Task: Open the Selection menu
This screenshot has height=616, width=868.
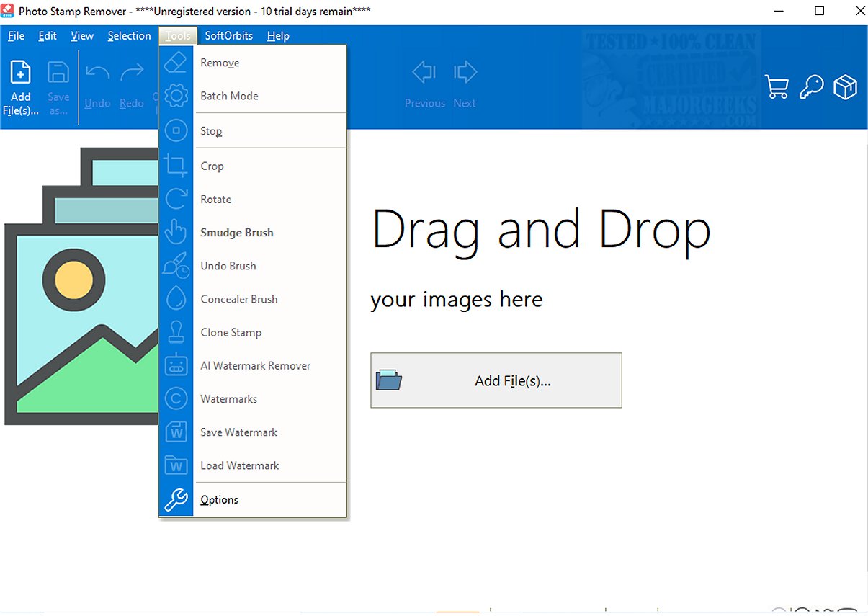Action: coord(130,35)
